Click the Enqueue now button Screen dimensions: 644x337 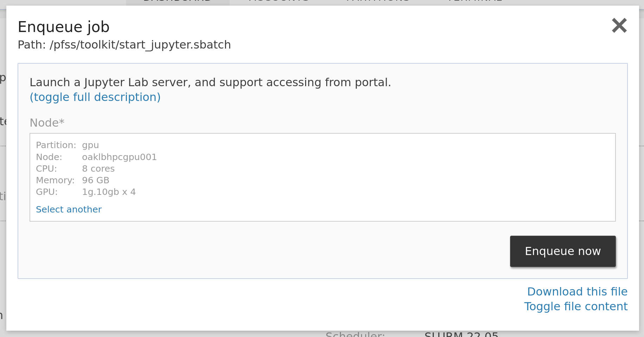[563, 251]
